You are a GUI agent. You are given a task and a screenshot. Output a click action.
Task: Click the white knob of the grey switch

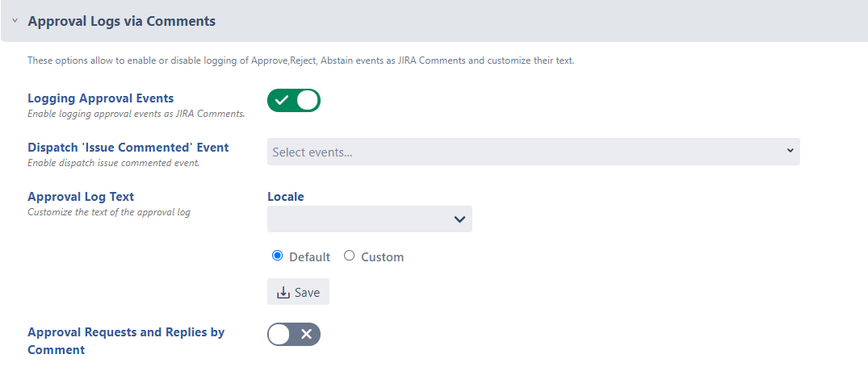(x=279, y=334)
